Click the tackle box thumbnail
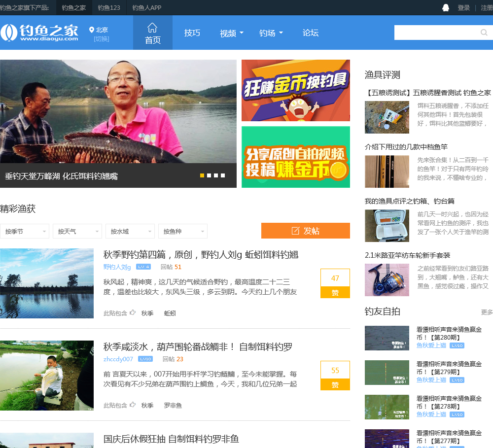Viewport: 493px width, 448px height. [x=387, y=226]
